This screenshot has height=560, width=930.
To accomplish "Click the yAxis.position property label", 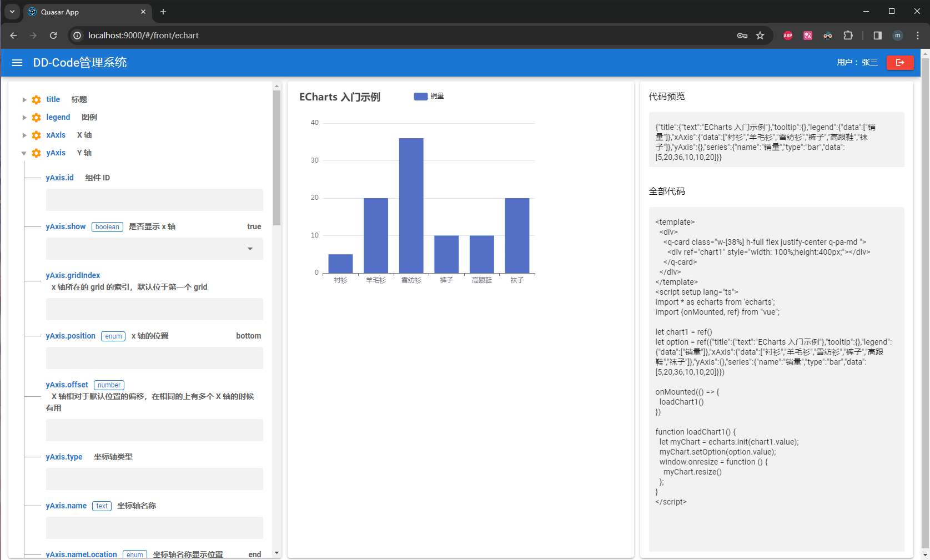I will (x=71, y=336).
